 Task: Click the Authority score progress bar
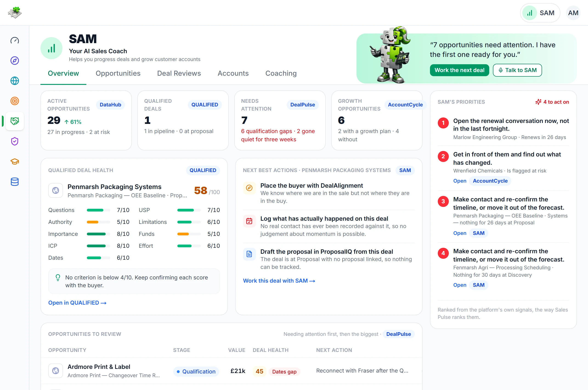98,222
